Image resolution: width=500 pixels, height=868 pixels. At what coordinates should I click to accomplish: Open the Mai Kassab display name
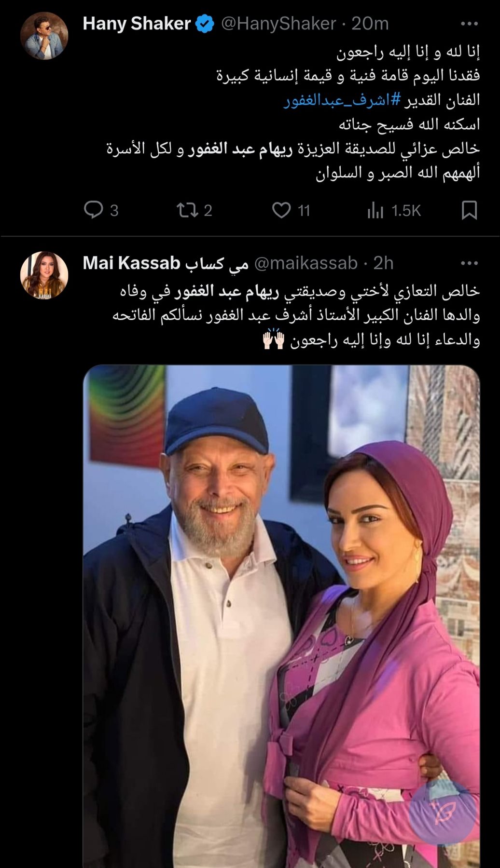coord(166,263)
